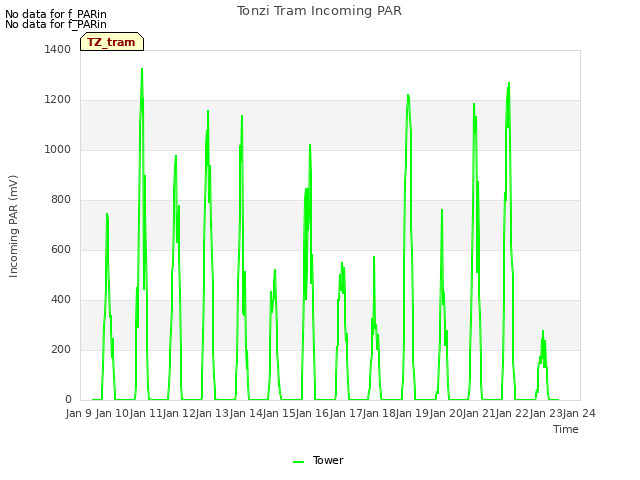This screenshot has width=640, height=480.
Task: Click the Incoming PAR (mV) y-axis label
Action: [x=13, y=227]
